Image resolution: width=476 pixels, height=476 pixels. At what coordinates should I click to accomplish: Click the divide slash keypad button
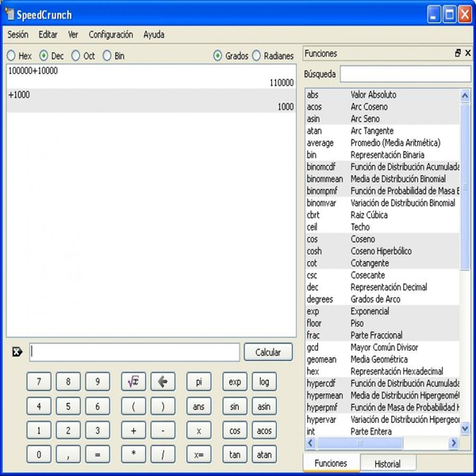point(163,455)
